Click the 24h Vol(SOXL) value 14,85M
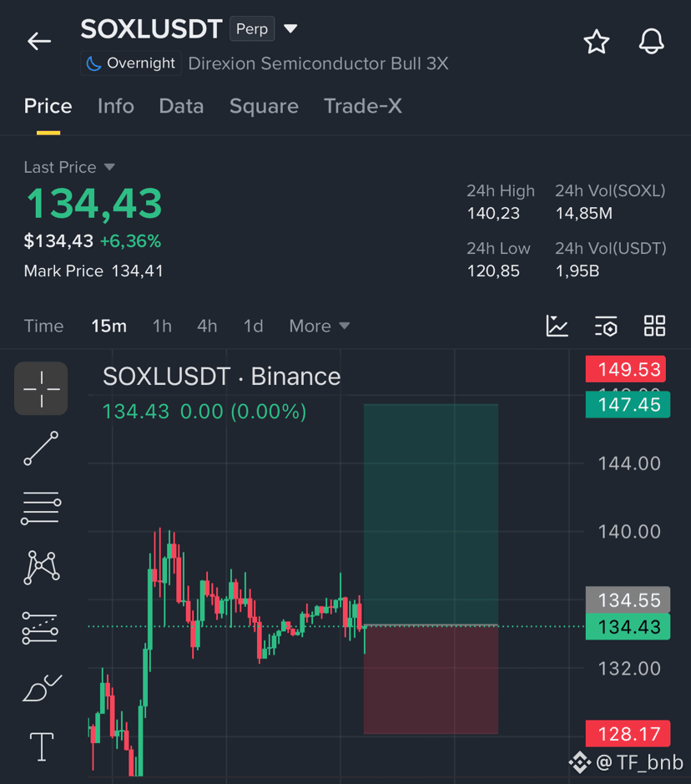 584,214
